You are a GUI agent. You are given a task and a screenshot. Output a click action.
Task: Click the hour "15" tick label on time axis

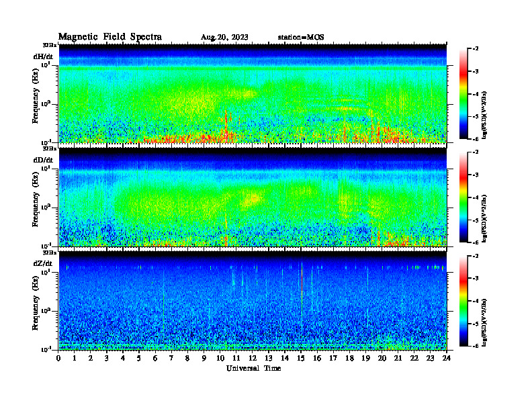click(x=301, y=358)
